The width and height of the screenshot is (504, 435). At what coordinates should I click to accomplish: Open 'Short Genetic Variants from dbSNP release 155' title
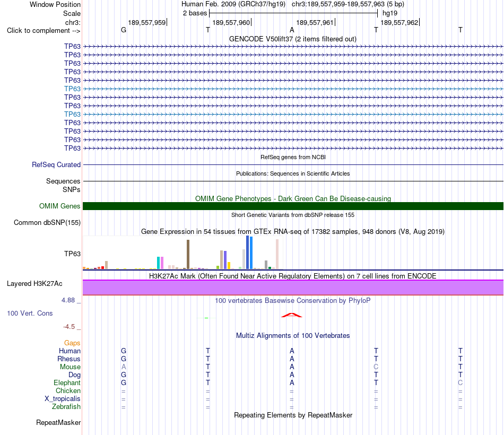click(293, 215)
